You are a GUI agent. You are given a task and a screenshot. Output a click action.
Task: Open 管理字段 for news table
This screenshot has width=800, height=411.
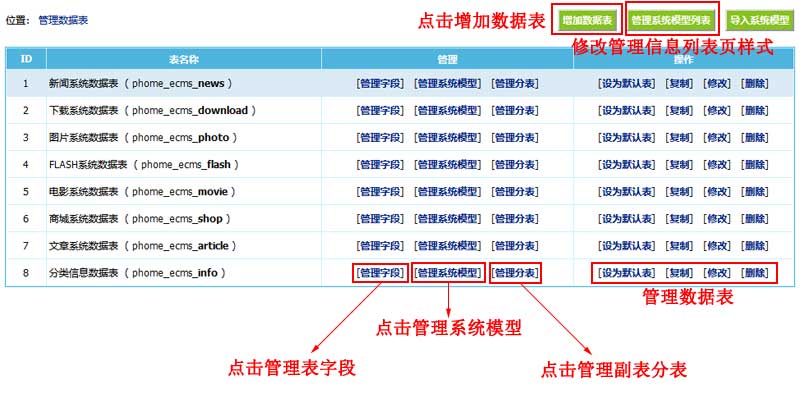coord(380,83)
